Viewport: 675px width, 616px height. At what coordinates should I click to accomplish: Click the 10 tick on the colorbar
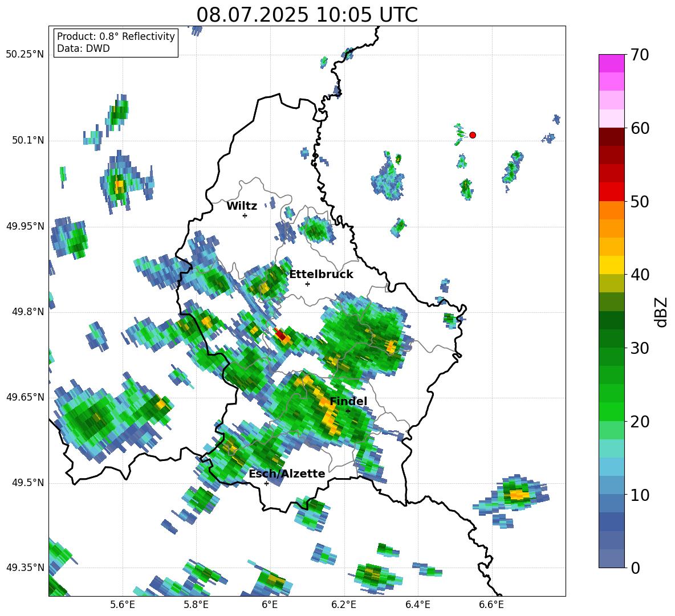pos(639,495)
